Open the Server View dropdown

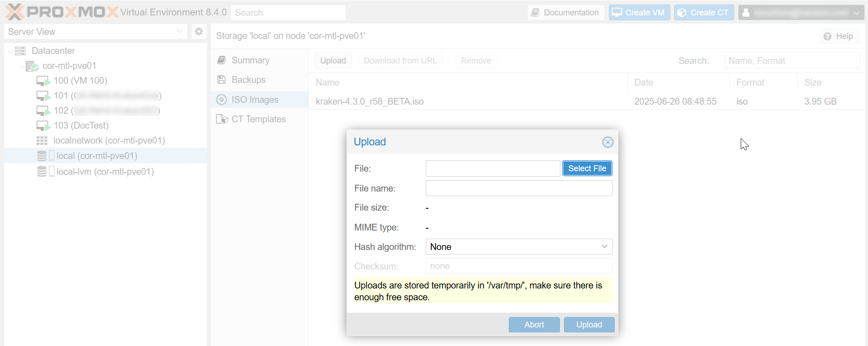(179, 32)
